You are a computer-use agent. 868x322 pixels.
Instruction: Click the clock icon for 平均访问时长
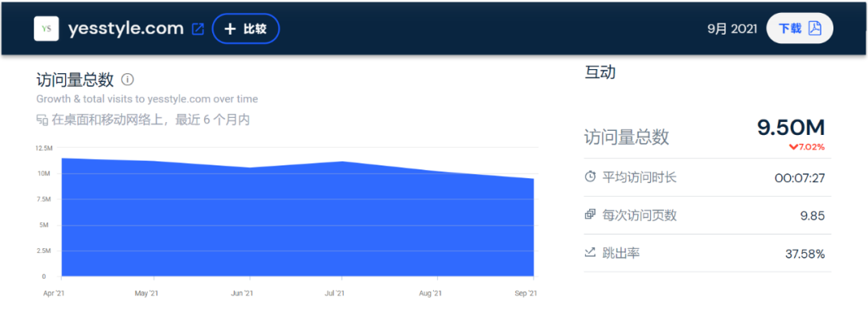click(x=590, y=177)
